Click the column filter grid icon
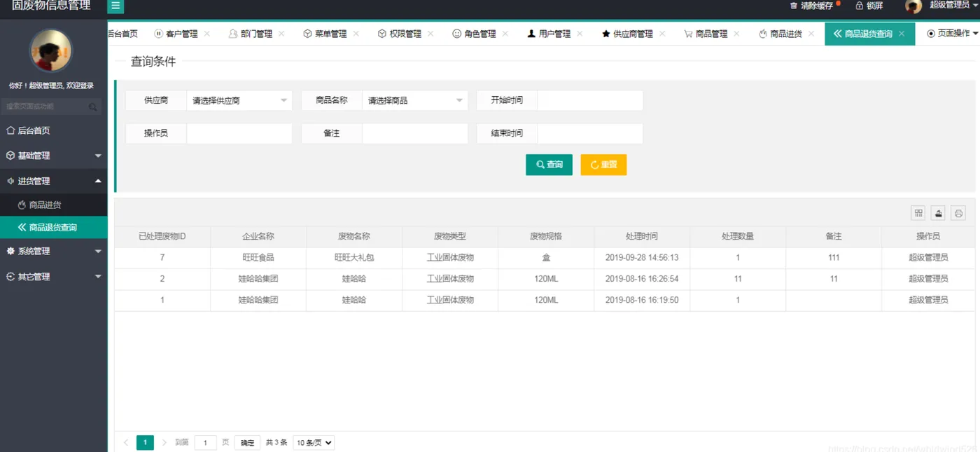980x452 pixels. pos(918,213)
